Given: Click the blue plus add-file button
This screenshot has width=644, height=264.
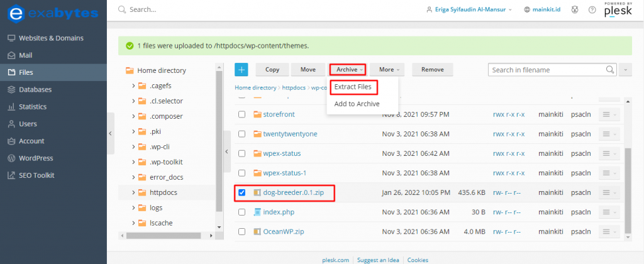Looking at the screenshot, I should [242, 70].
